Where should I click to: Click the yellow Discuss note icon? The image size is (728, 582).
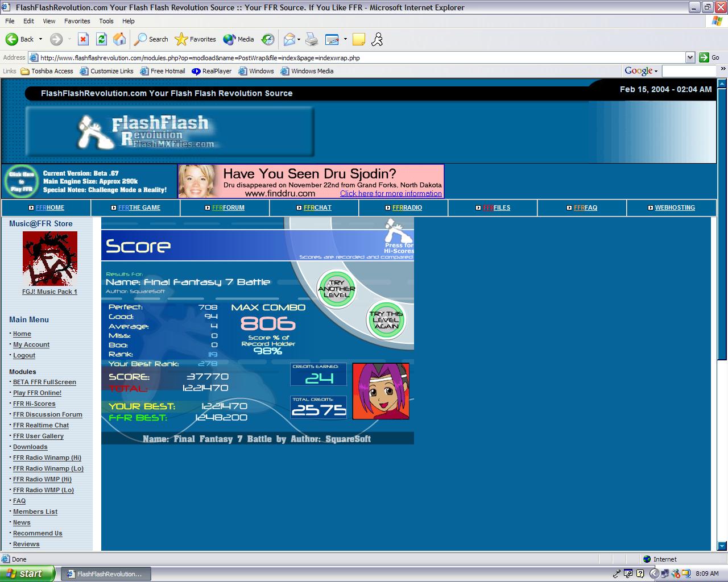click(x=359, y=39)
